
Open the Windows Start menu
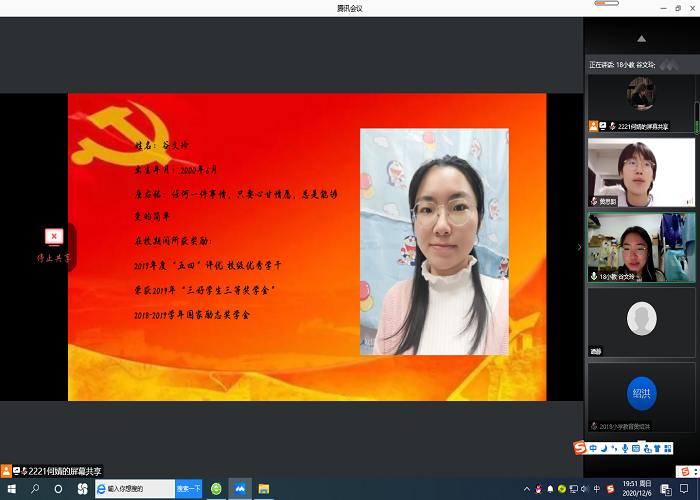click(x=10, y=489)
